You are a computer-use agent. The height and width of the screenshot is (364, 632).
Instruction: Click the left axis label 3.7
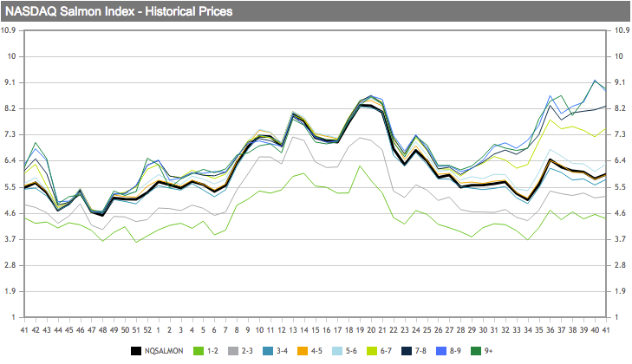(10, 239)
